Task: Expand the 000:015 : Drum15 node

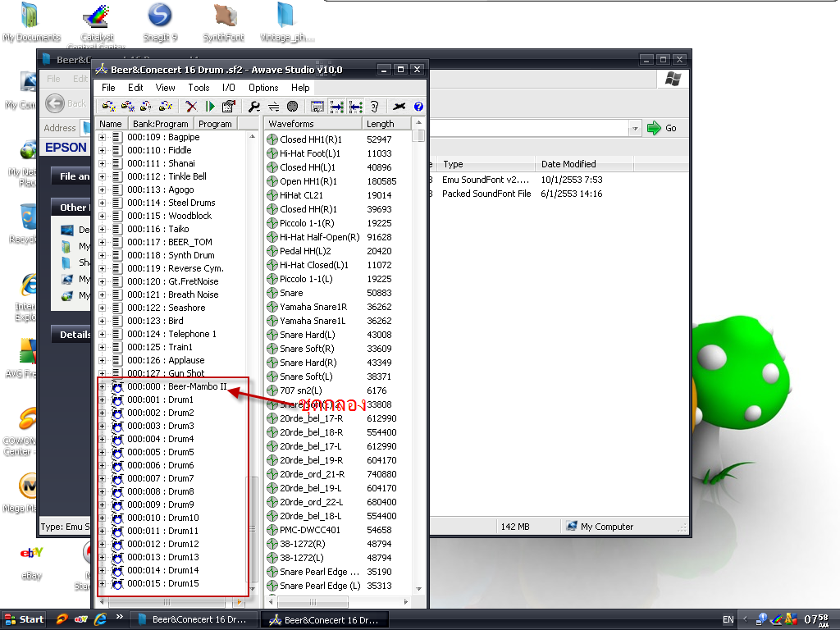Action: (102, 583)
